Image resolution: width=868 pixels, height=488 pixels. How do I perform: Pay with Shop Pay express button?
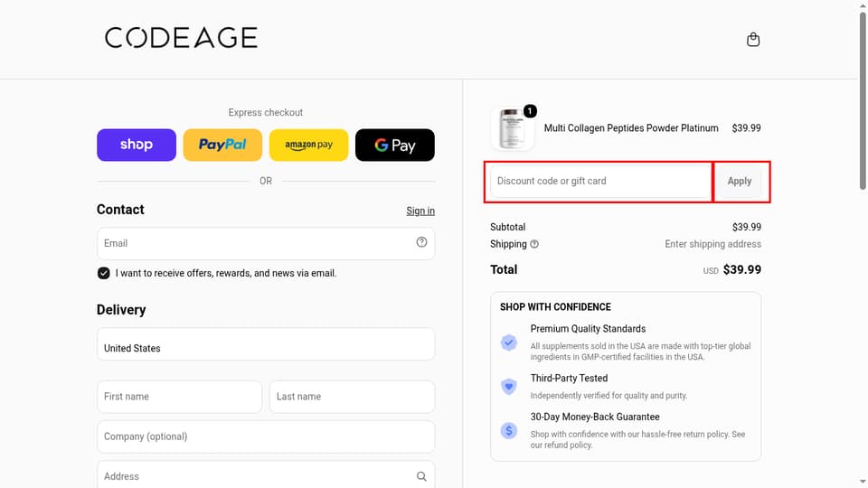coord(137,145)
